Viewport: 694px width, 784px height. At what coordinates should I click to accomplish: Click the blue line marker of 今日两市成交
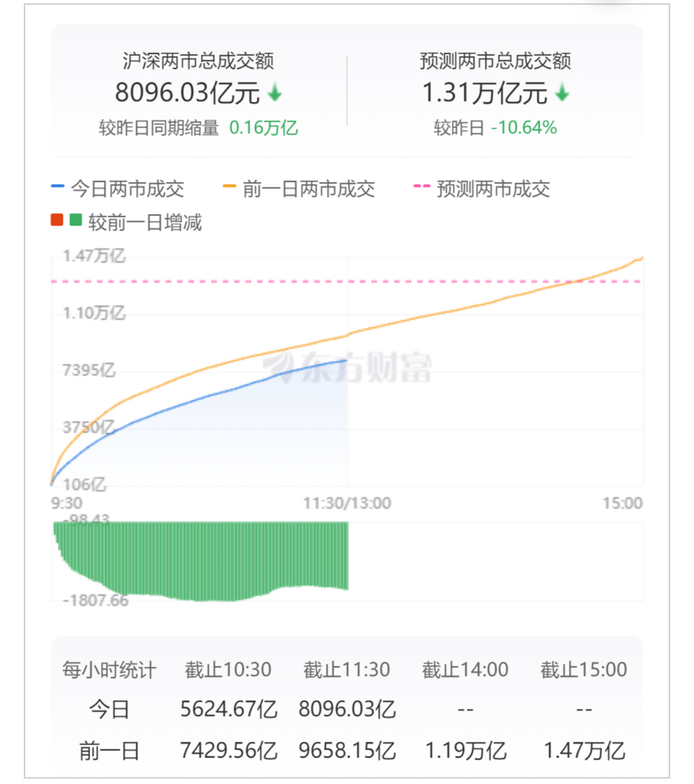[57, 186]
